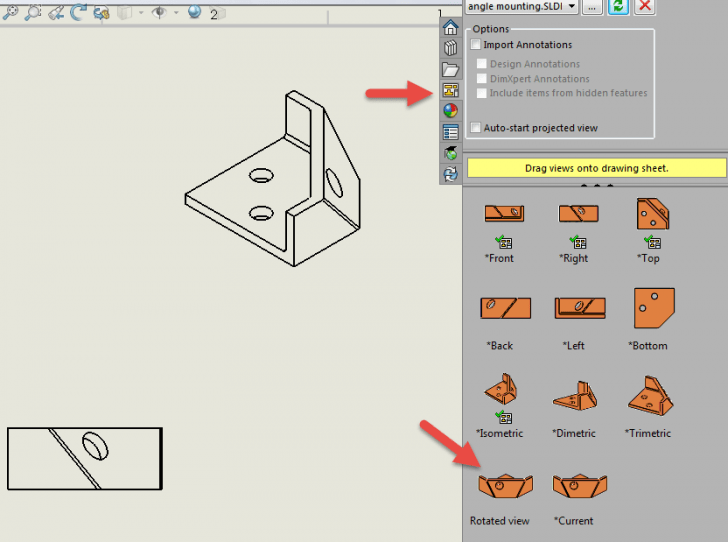Enable Import Annotations checkbox
Image resolution: width=728 pixels, height=542 pixels.
click(475, 45)
